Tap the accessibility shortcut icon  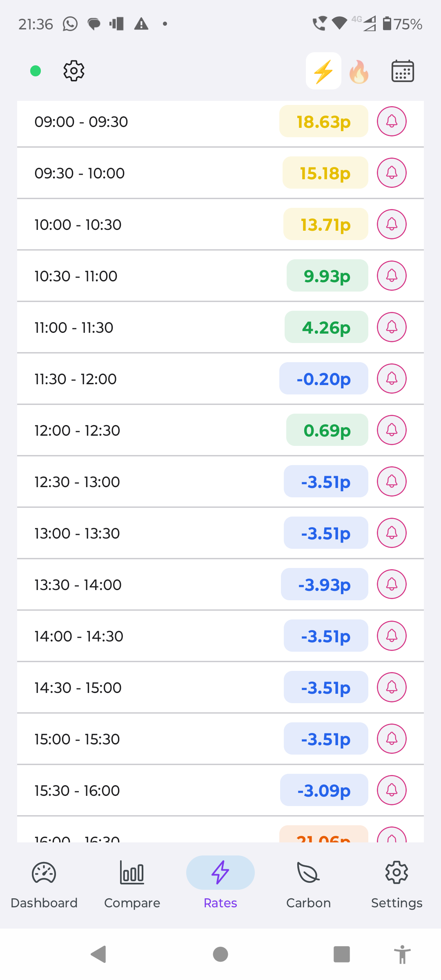point(402,954)
